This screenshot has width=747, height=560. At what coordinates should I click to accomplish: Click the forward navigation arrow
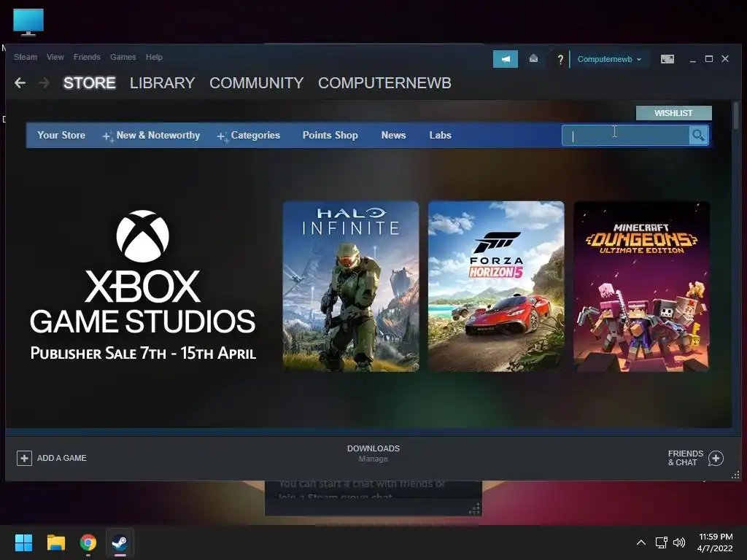click(44, 83)
